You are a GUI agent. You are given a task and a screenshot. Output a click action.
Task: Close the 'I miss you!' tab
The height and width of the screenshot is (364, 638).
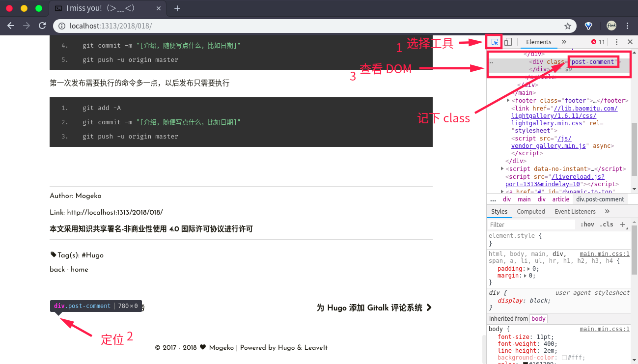[158, 8]
